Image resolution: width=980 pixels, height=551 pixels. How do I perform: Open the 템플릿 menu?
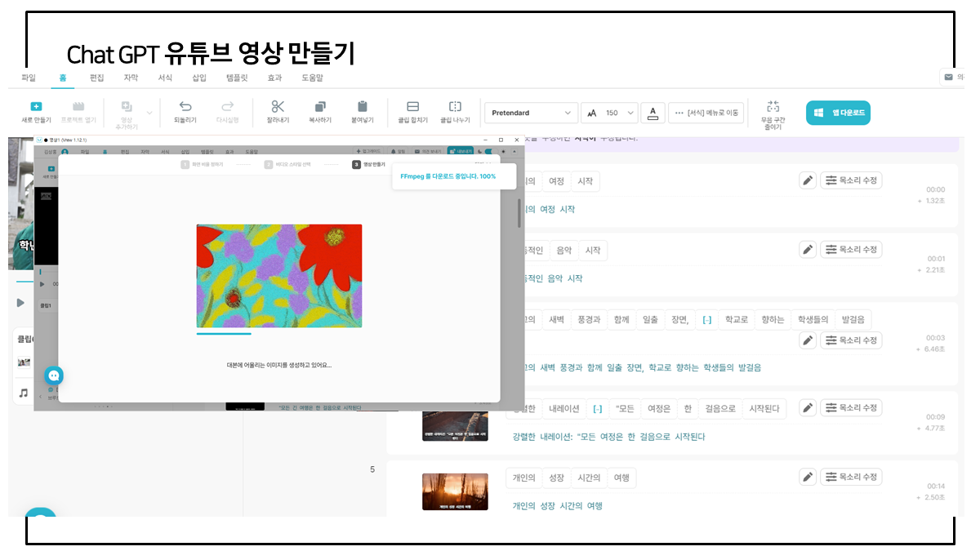tap(237, 78)
